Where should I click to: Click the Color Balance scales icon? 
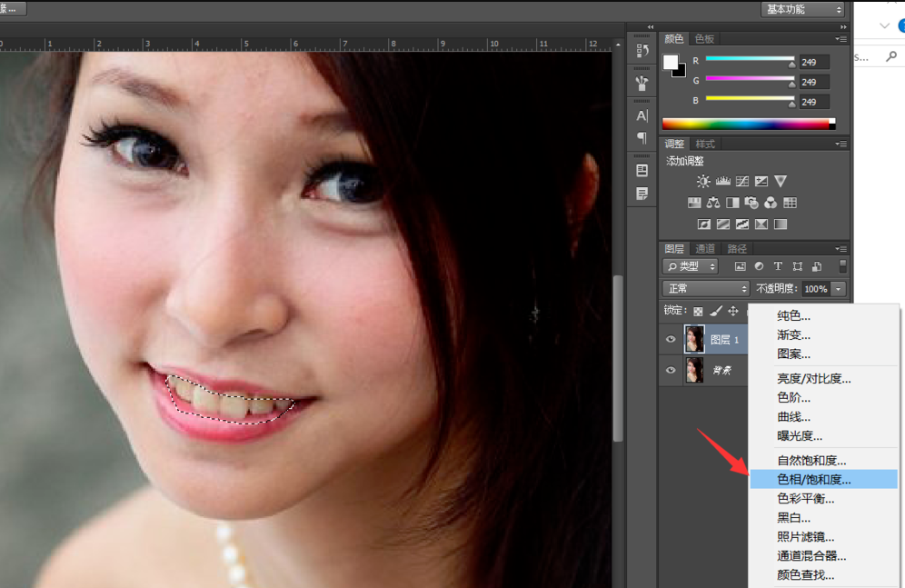(713, 203)
